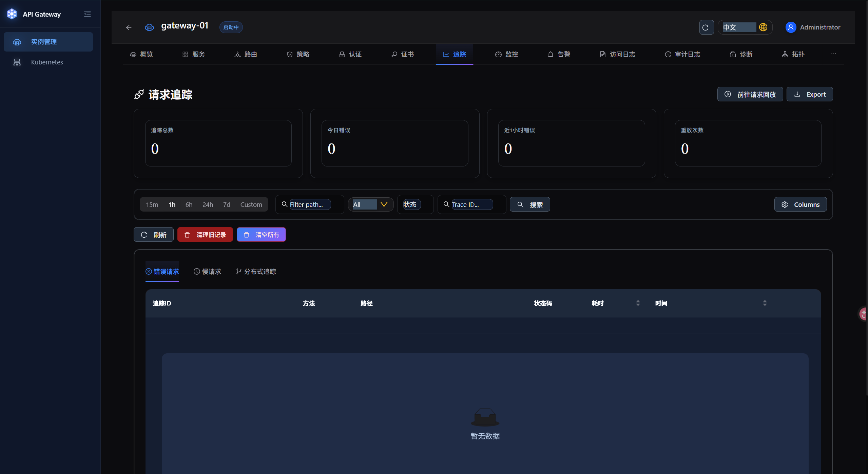Click the Filter path input field
Image resolution: width=868 pixels, height=474 pixels.
pos(310,204)
